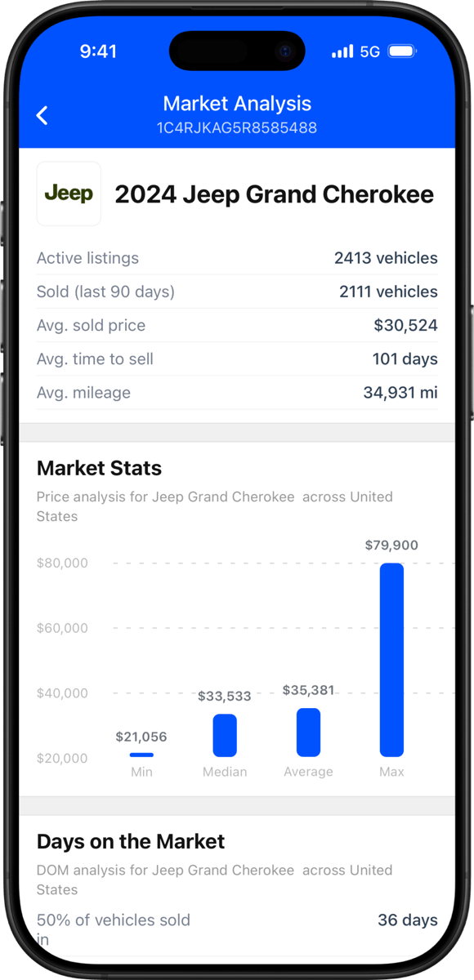Collapse the Avg. time to sell row

[x=237, y=359]
